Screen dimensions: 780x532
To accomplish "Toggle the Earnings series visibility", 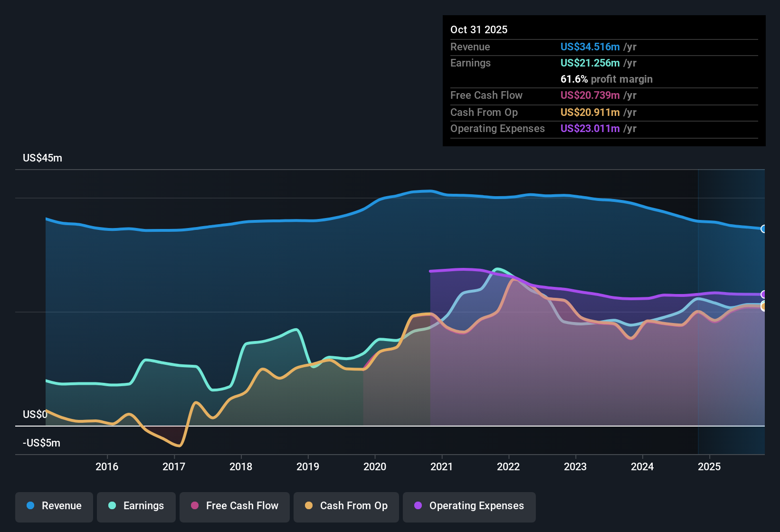I will pos(136,506).
